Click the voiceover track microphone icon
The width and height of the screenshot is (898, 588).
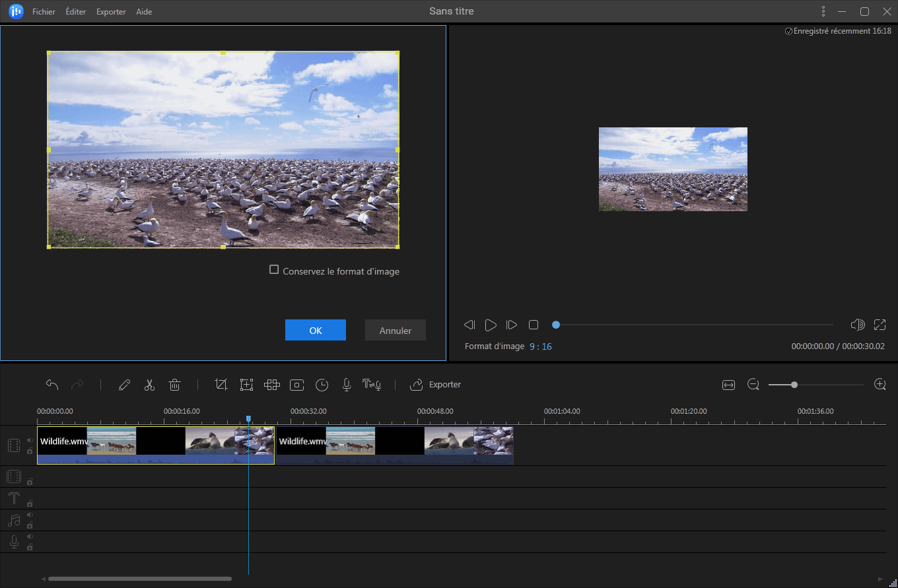[x=14, y=542]
